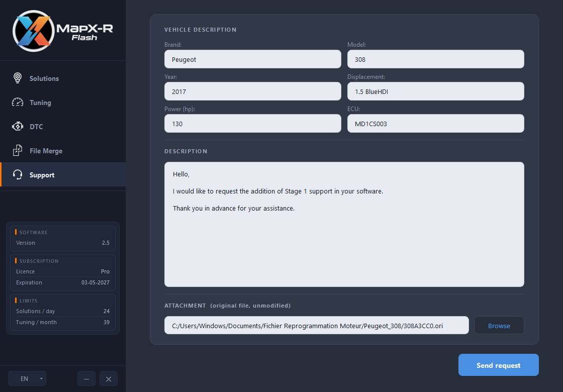The width and height of the screenshot is (563, 392).
Task: Click software Version value 2.5
Action: 106,243
